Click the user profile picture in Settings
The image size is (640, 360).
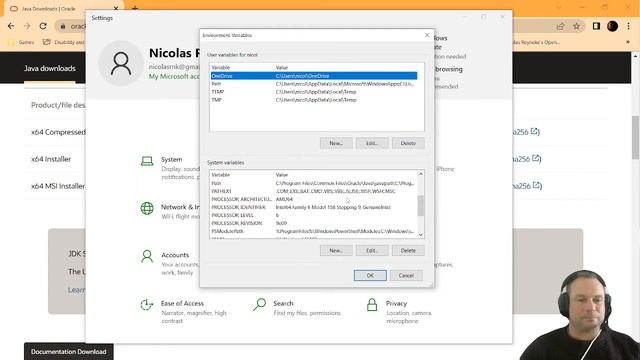121,63
